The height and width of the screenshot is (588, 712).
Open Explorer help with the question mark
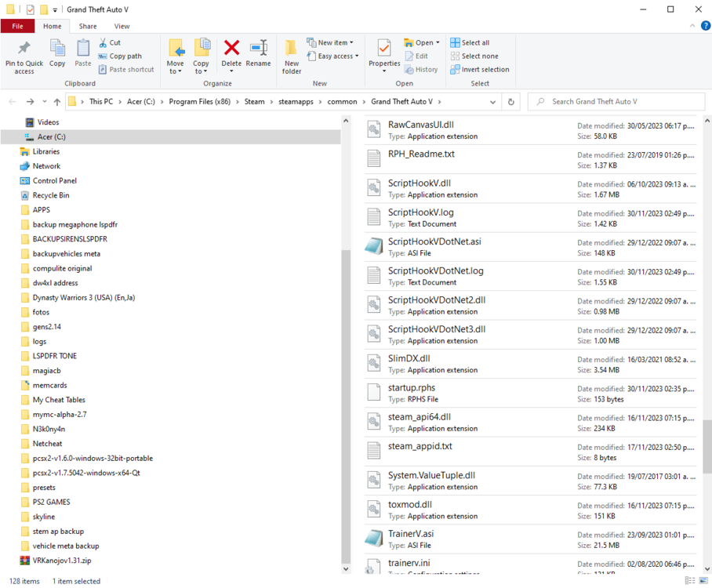pos(705,25)
